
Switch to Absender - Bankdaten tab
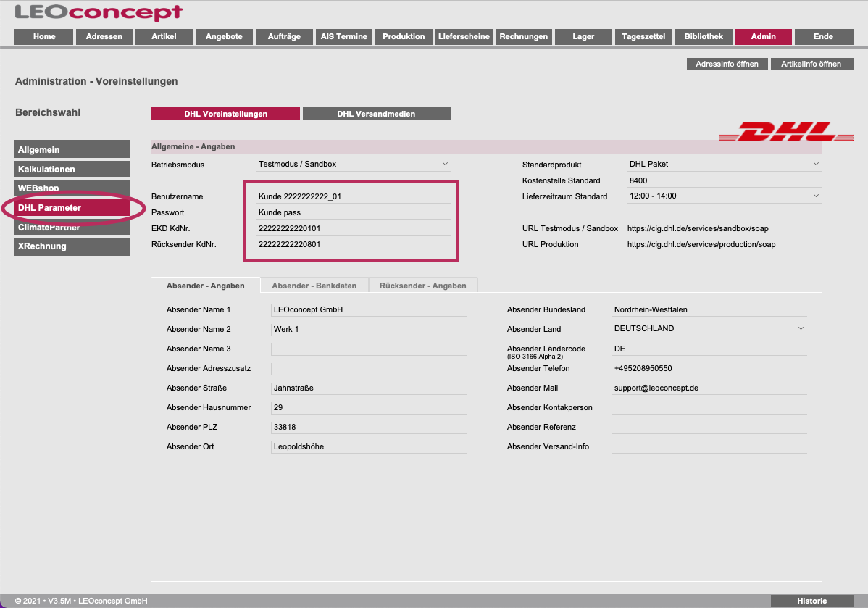coord(314,286)
